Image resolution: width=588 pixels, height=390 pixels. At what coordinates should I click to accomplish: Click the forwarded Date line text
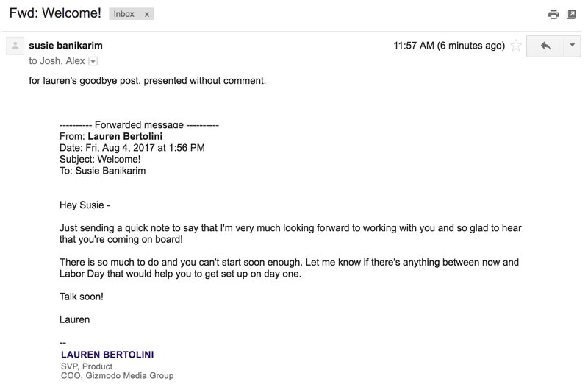tap(132, 148)
